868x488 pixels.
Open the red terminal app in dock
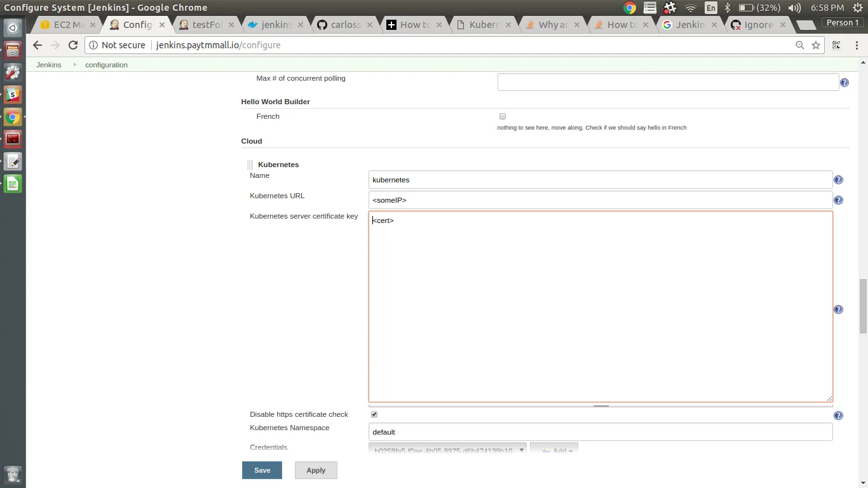point(13,139)
